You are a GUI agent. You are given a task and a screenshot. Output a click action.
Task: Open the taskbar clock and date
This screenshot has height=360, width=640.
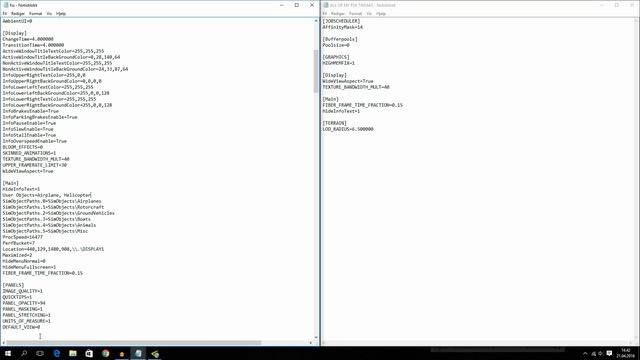626,353
